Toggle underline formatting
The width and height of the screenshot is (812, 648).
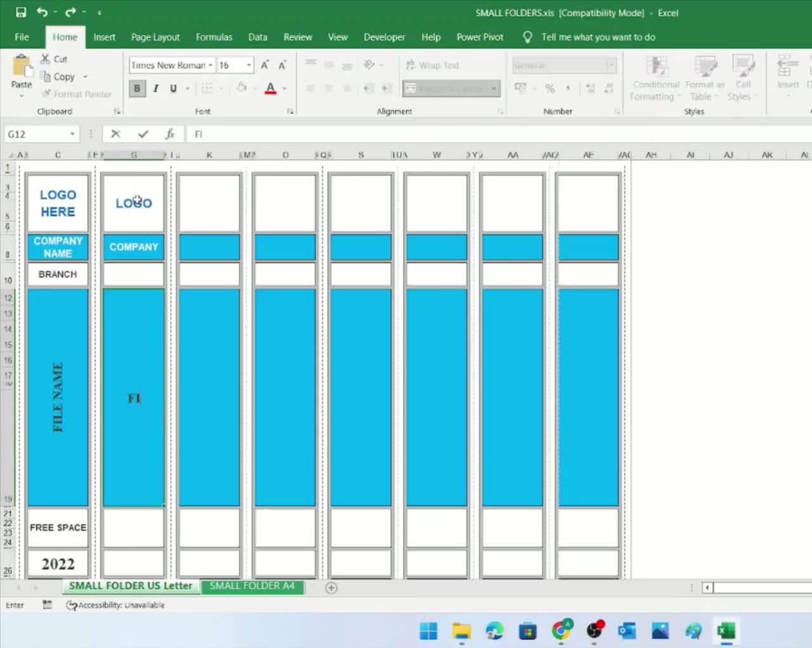tap(173, 88)
